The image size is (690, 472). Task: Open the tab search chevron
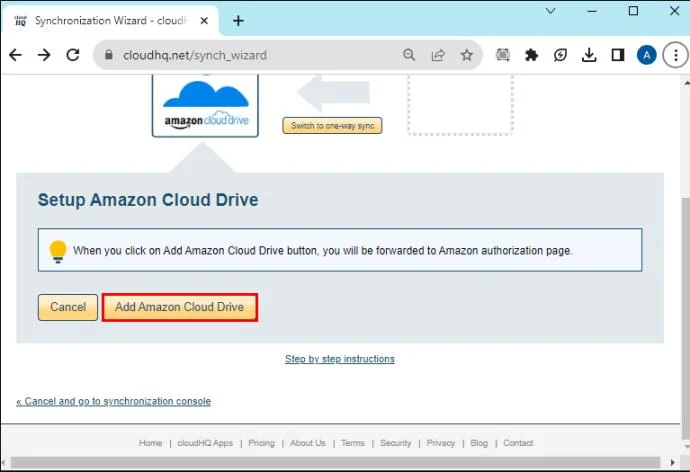click(551, 11)
